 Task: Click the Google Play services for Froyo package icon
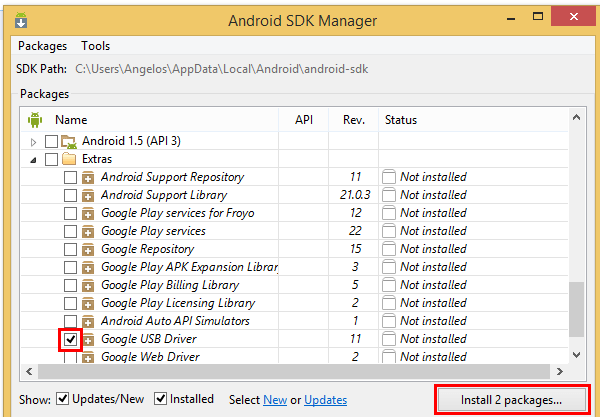[x=88, y=213]
